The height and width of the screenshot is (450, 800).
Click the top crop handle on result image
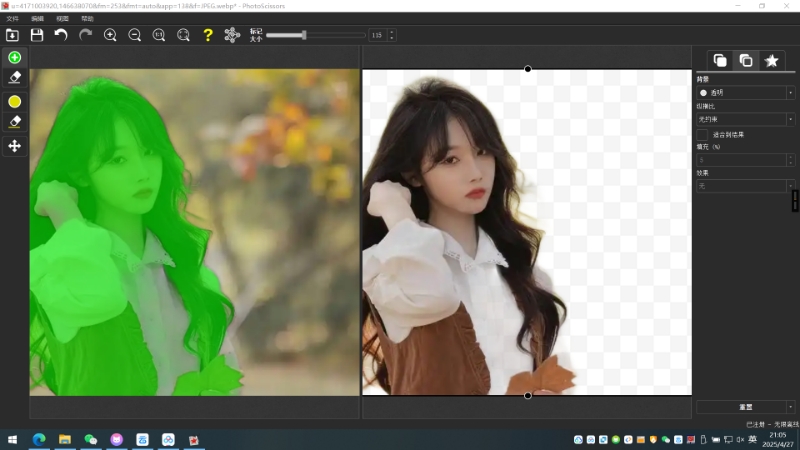[528, 69]
